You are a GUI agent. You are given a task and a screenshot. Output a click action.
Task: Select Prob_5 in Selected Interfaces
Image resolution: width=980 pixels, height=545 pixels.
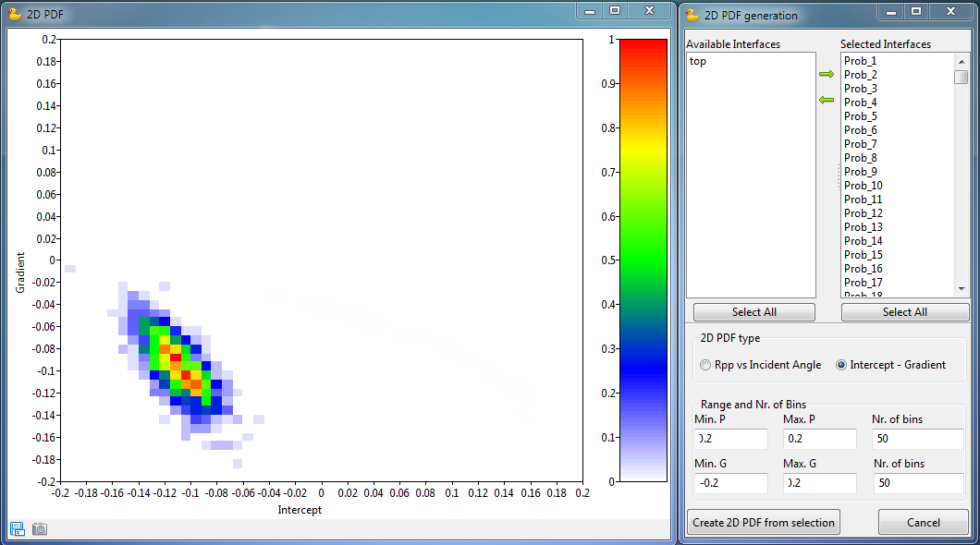[860, 116]
